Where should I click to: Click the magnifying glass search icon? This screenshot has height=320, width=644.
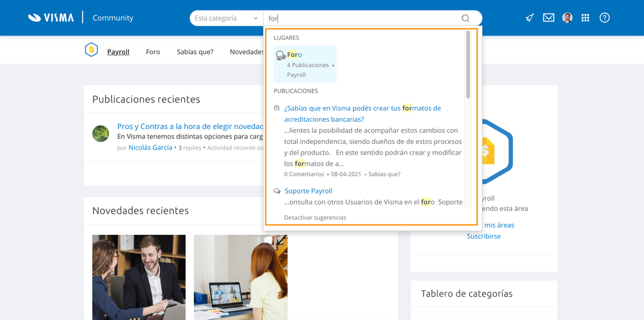point(465,18)
